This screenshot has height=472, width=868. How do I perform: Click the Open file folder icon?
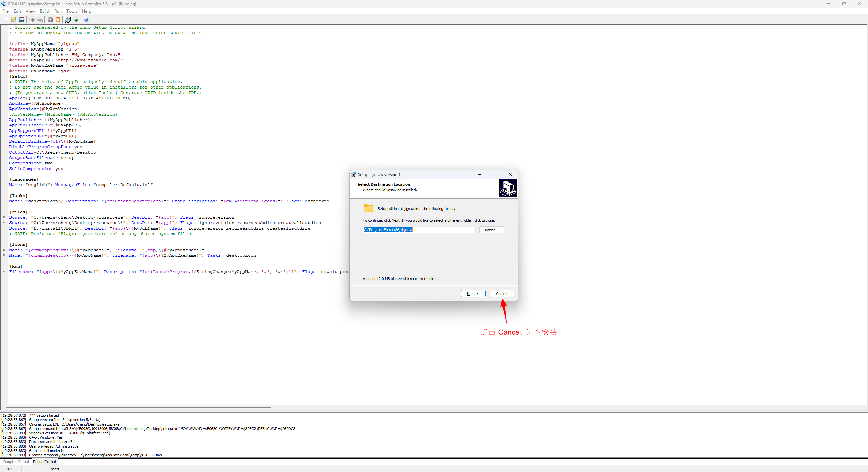click(x=14, y=20)
